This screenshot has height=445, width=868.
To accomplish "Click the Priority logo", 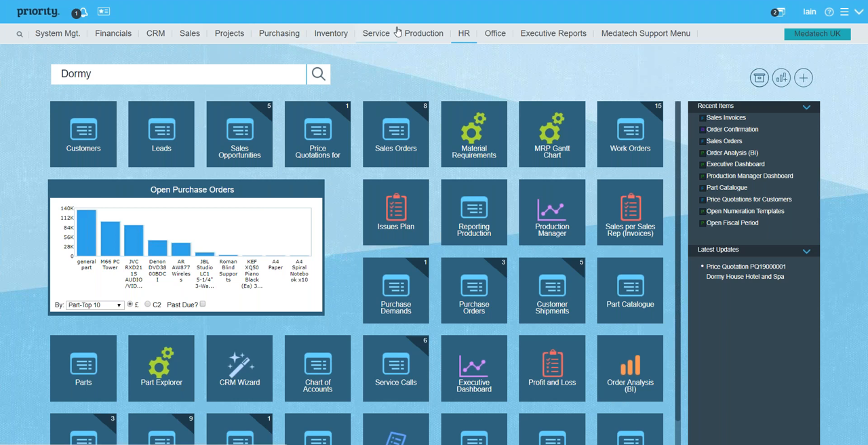I will coord(38,12).
